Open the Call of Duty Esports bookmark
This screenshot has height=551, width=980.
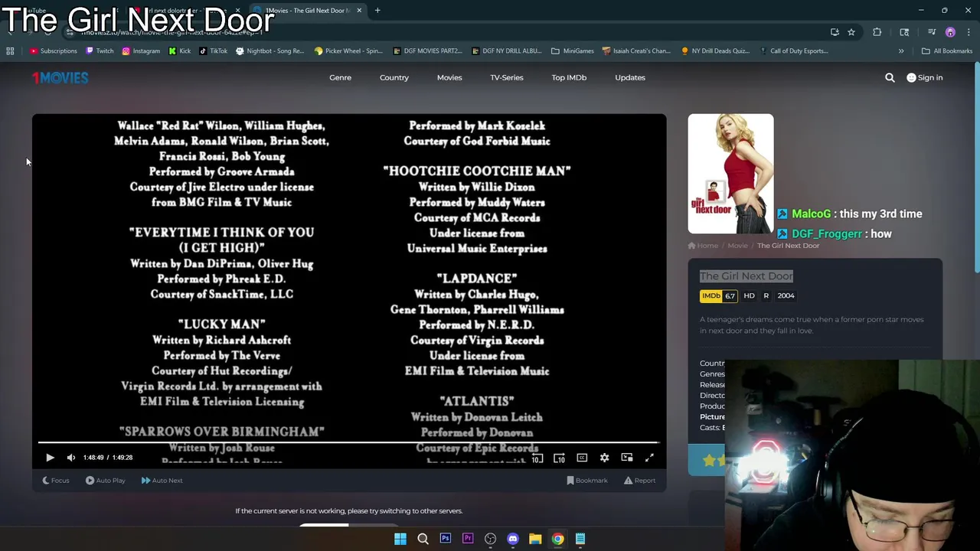pos(794,51)
